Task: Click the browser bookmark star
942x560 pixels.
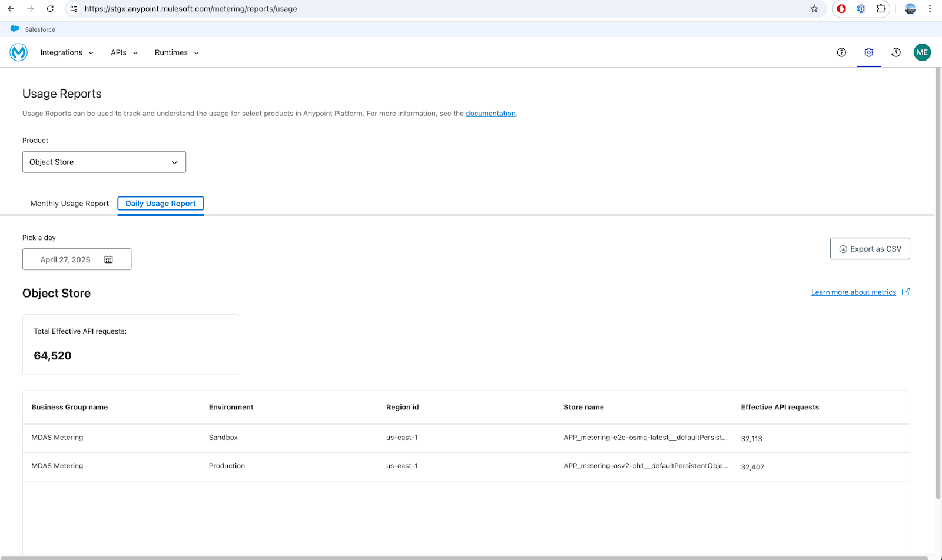Action: coord(814,9)
